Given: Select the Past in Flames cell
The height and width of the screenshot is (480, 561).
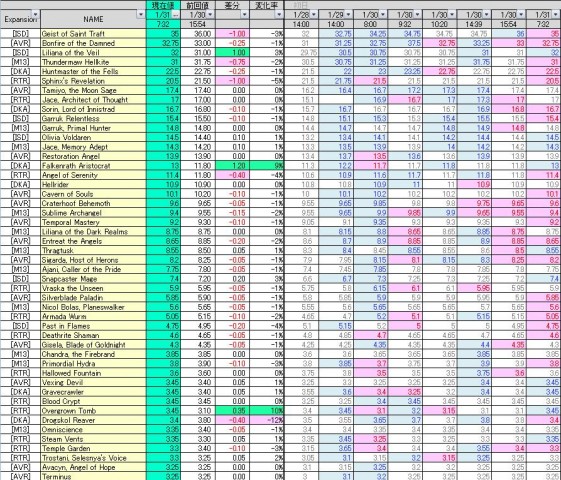Looking at the screenshot, I should tap(93, 326).
